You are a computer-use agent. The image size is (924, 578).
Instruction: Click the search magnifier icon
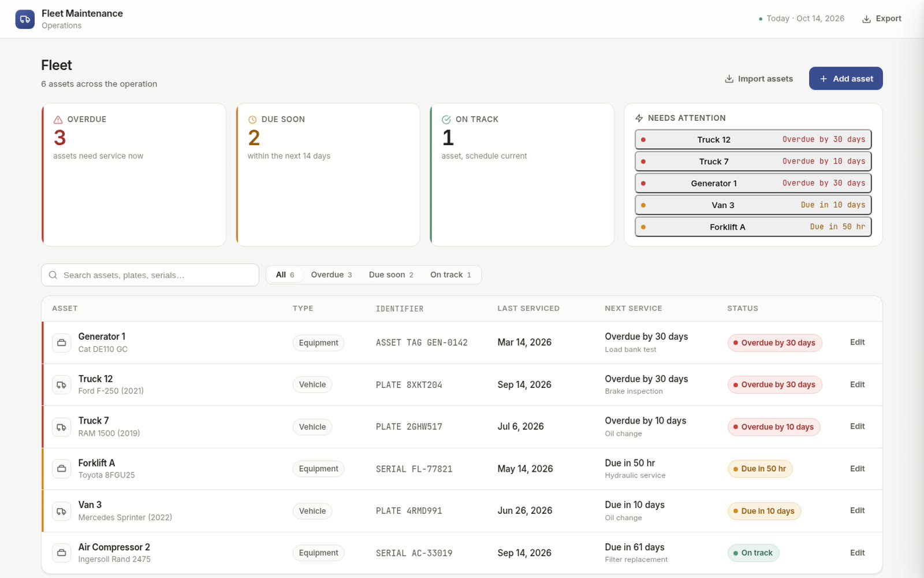[53, 275]
